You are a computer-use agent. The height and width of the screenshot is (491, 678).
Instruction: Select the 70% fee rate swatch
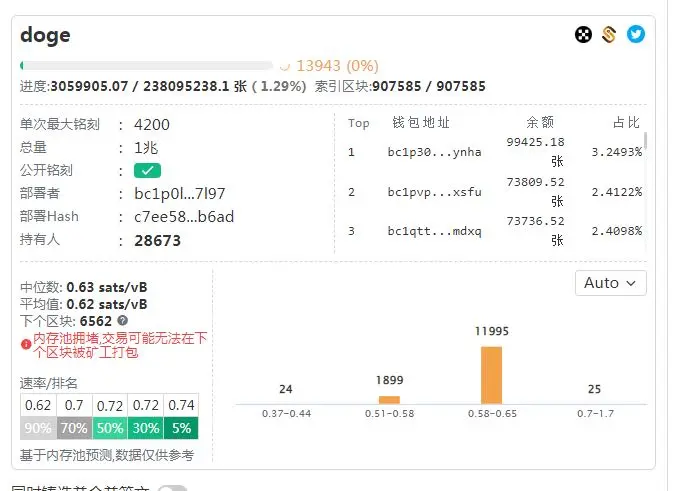pos(74,428)
